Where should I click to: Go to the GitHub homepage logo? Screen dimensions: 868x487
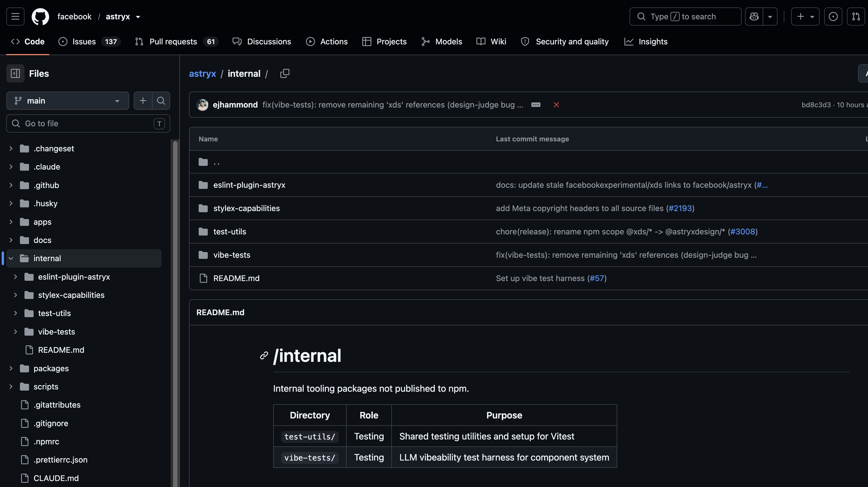tap(40, 16)
